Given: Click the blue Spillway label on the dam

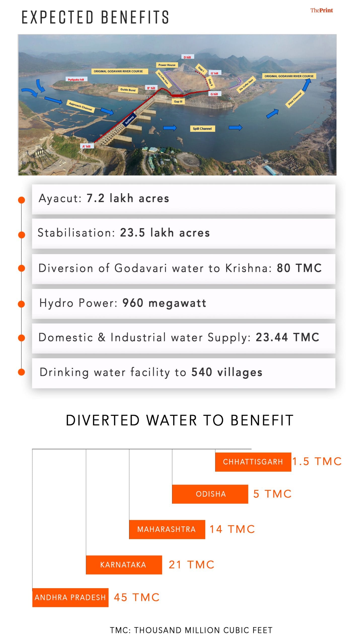Looking at the screenshot, I should (x=130, y=119).
